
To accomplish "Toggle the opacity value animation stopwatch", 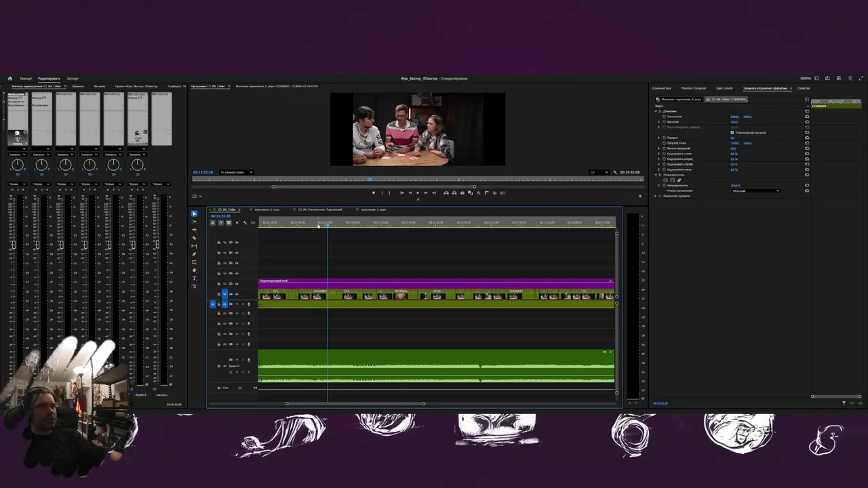I will pos(664,185).
